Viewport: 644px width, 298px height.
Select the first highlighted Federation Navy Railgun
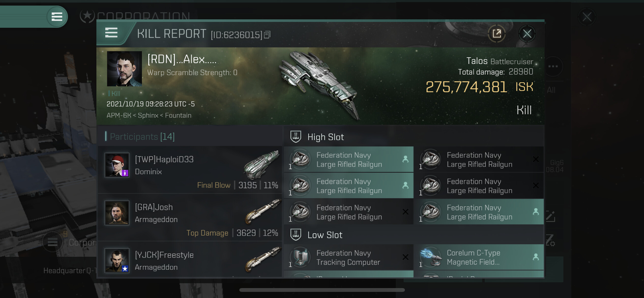click(x=348, y=159)
